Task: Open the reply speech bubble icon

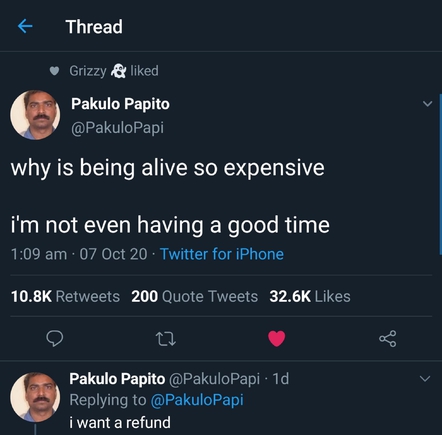Action: click(x=55, y=339)
